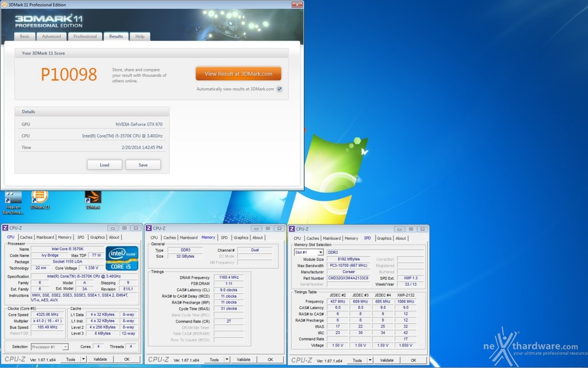This screenshot has width=588, height=368.
Task: Click the Load button in 3DMark details
Action: (104, 165)
